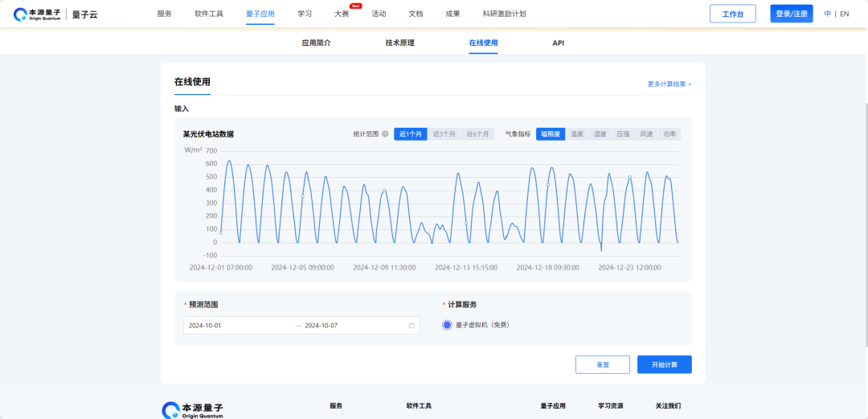Show 风速 indicator chart
The height and width of the screenshot is (419, 868).
tap(646, 134)
